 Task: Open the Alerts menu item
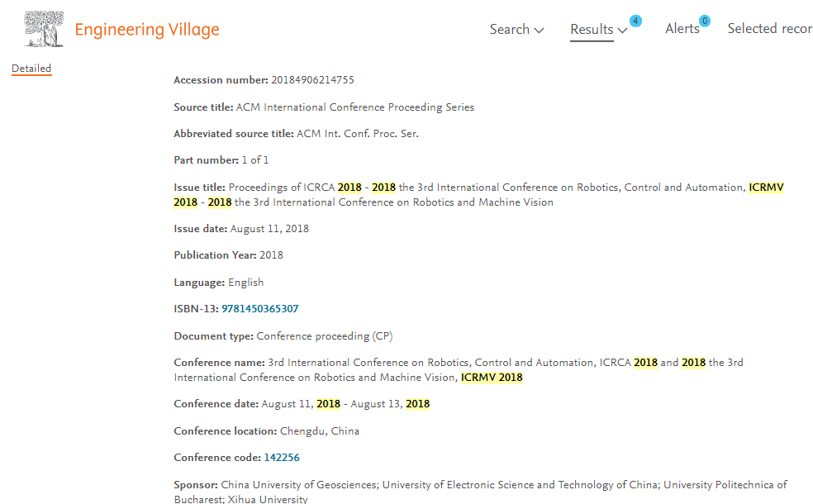click(x=682, y=29)
